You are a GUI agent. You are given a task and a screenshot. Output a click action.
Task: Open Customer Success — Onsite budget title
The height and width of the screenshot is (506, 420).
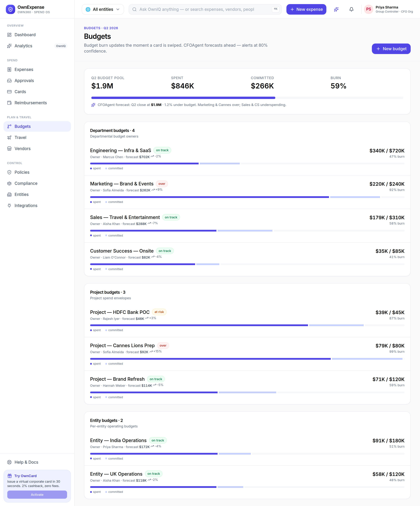pos(122,251)
